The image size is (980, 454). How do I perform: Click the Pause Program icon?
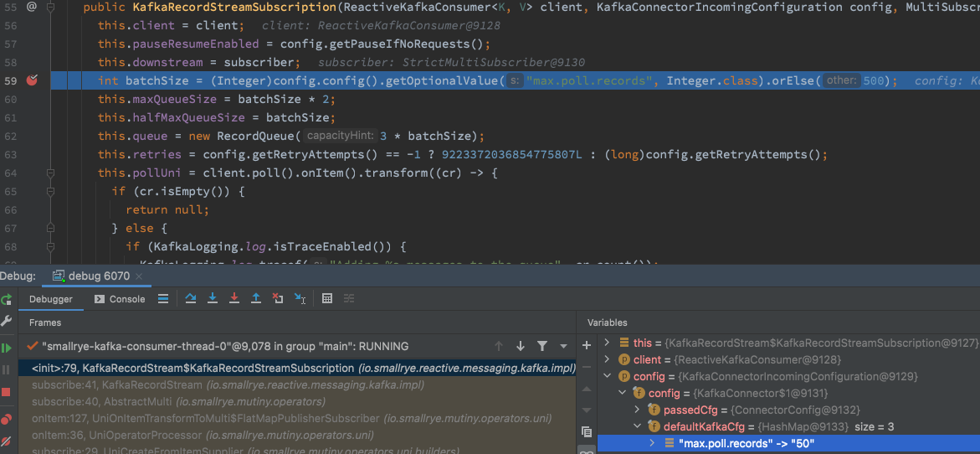6,369
